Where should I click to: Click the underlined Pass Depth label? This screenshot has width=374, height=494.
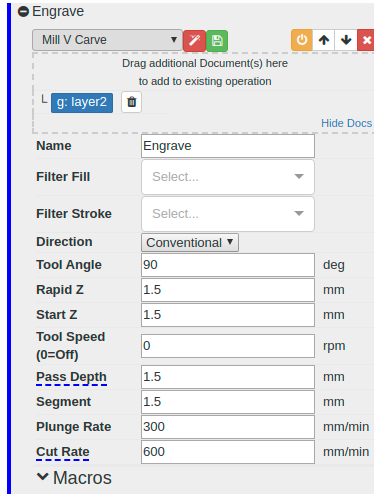point(71,377)
